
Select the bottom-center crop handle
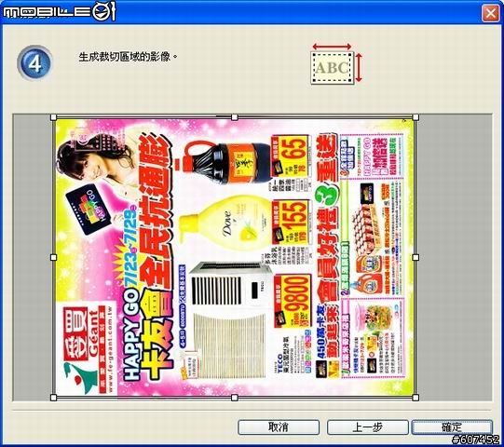235,398
